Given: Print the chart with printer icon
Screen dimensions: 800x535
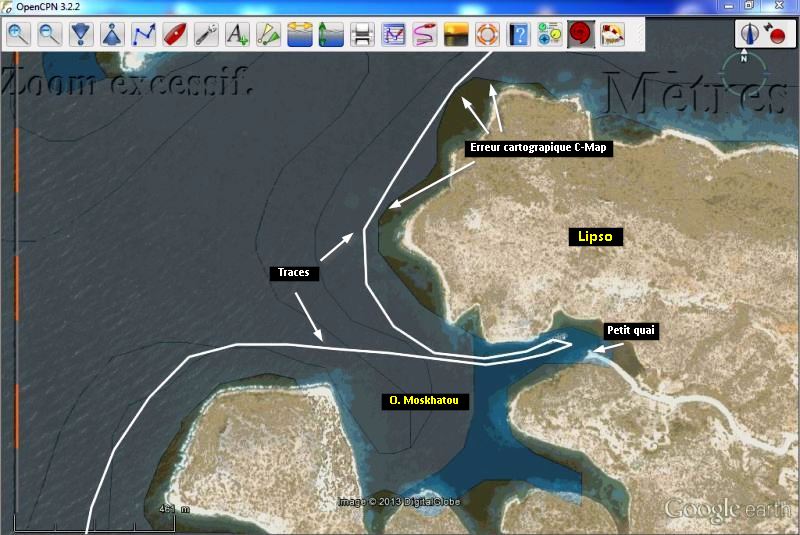Looking at the screenshot, I should pyautogui.click(x=361, y=35).
